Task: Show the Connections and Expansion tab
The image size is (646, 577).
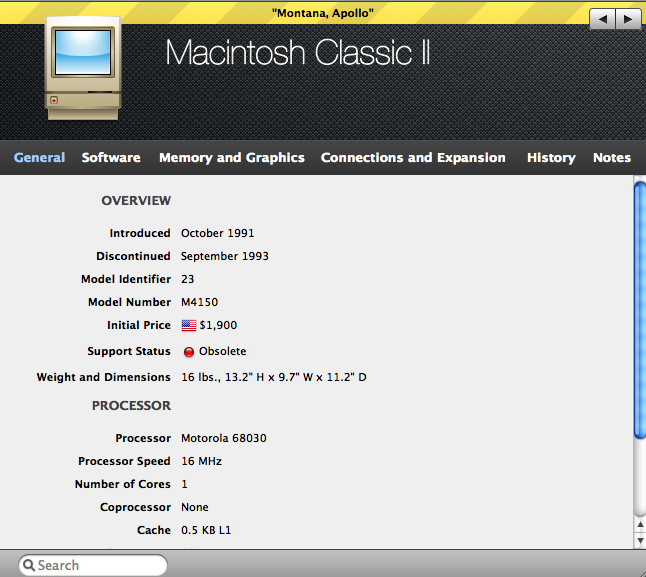Action: point(413,157)
